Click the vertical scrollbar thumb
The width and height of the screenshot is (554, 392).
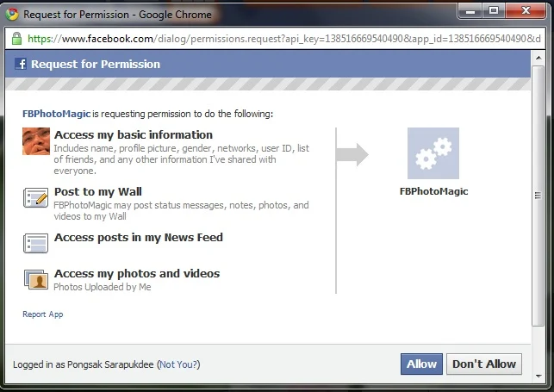pyautogui.click(x=538, y=196)
